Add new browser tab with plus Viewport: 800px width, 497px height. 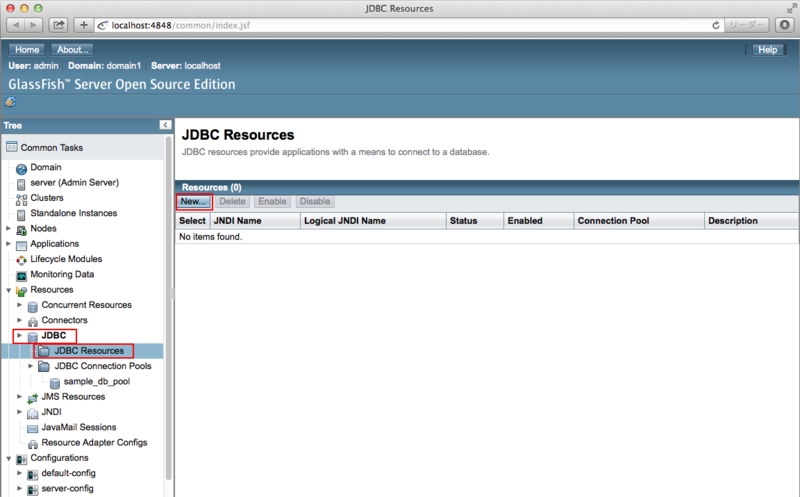tap(84, 24)
